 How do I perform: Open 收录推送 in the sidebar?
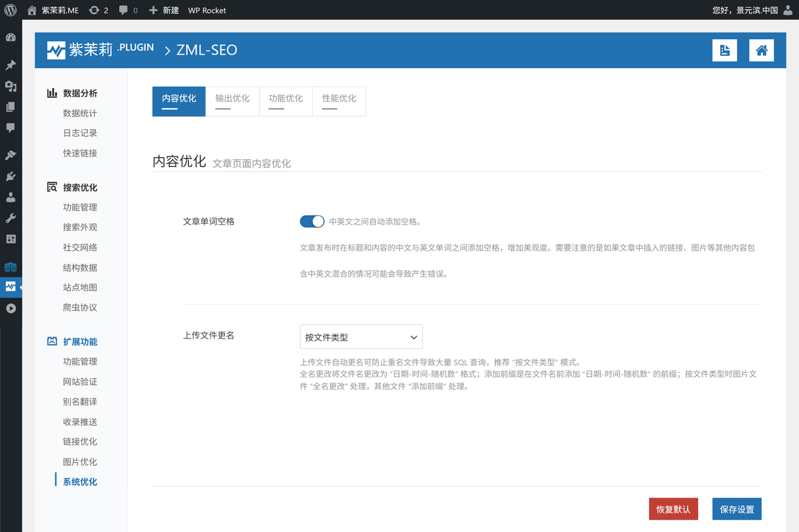click(x=80, y=421)
